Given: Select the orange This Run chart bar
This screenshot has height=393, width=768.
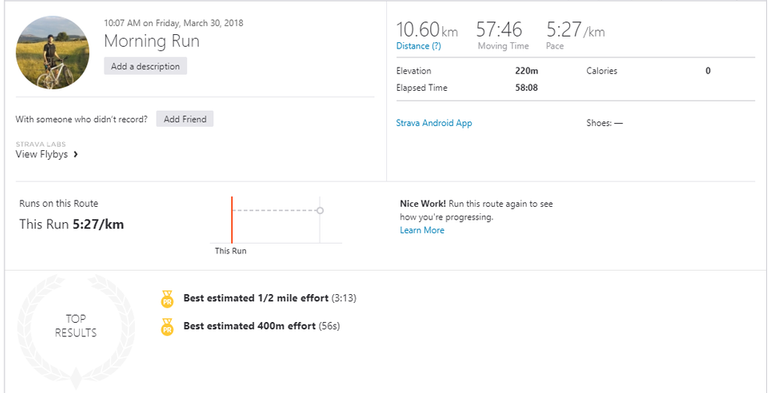Looking at the screenshot, I should pyautogui.click(x=232, y=220).
